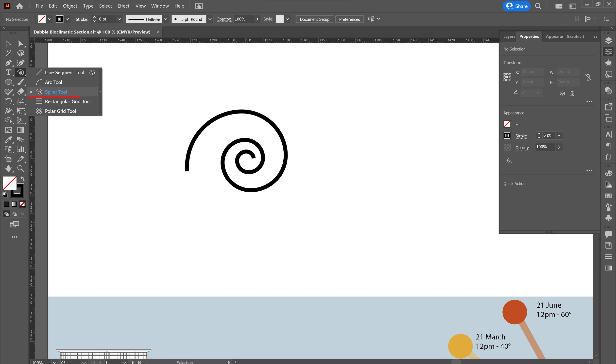
Task: Click the Document Setup button
Action: click(314, 19)
